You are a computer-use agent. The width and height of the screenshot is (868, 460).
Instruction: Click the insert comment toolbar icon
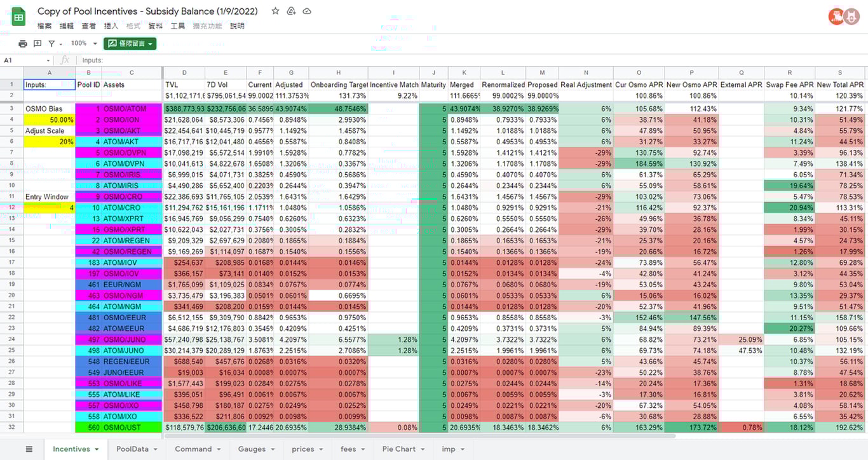point(37,43)
